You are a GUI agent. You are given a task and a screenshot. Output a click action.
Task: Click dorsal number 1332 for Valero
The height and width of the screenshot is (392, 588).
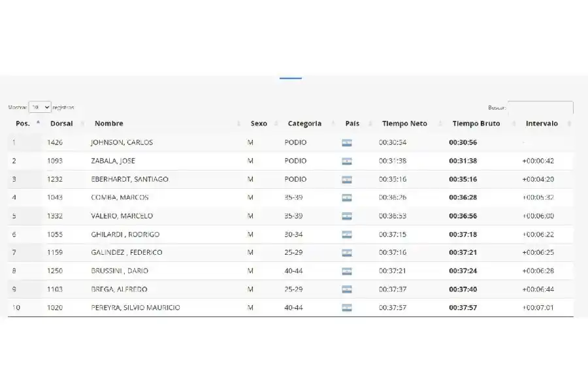click(55, 216)
